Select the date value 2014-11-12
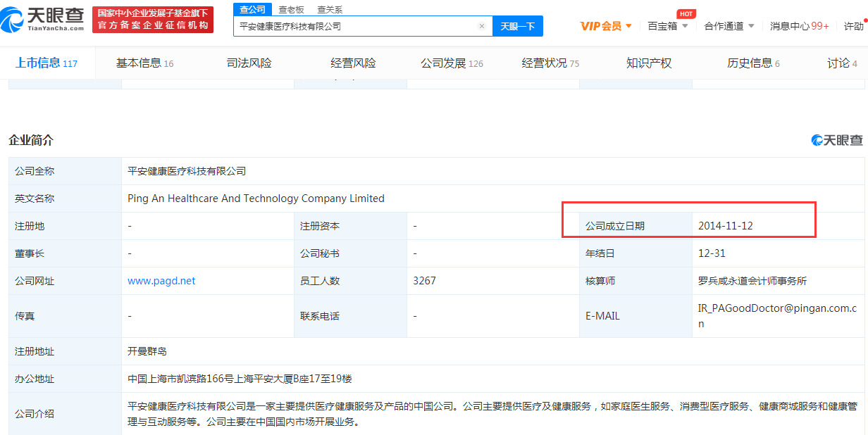Image resolution: width=868 pixels, height=435 pixels. click(x=726, y=226)
